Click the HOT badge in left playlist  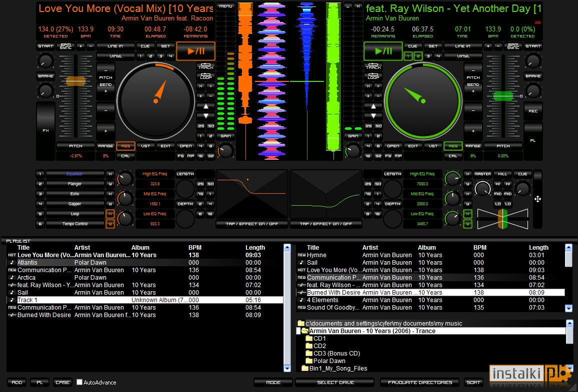tap(12, 255)
